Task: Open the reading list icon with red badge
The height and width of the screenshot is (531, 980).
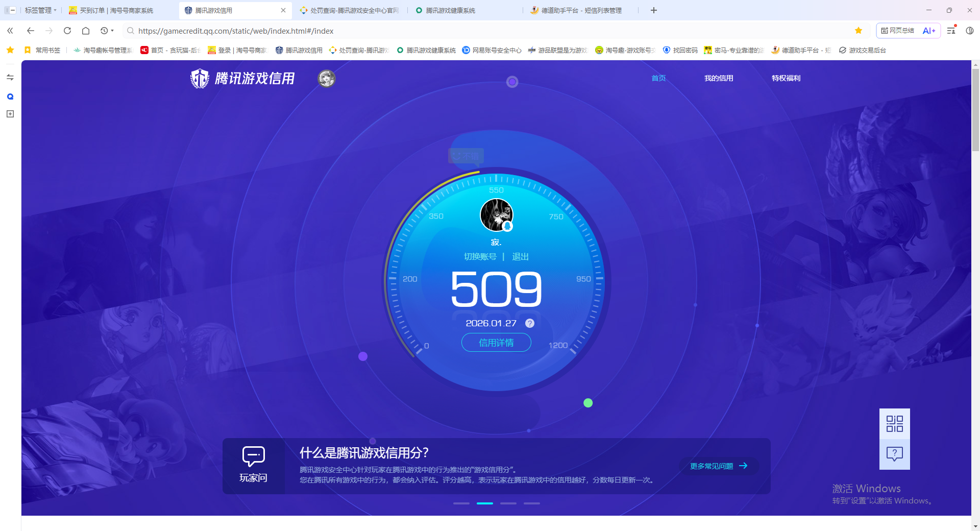Action: (950, 31)
